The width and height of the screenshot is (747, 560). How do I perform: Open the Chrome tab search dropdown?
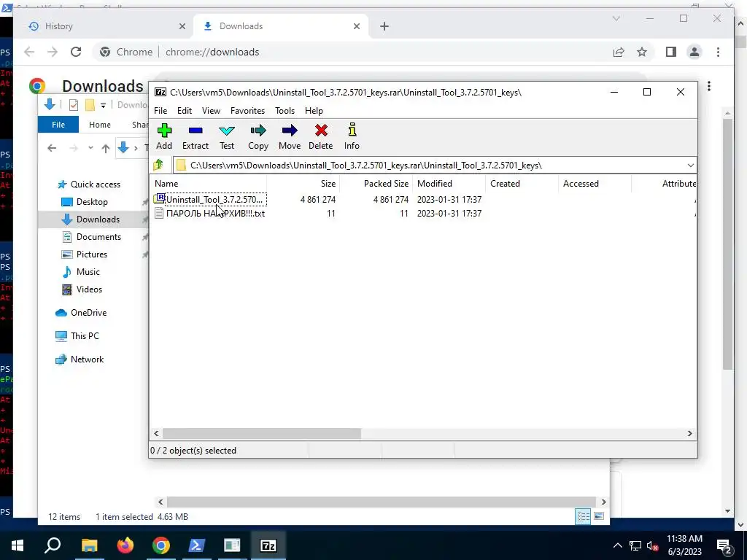pos(616,18)
